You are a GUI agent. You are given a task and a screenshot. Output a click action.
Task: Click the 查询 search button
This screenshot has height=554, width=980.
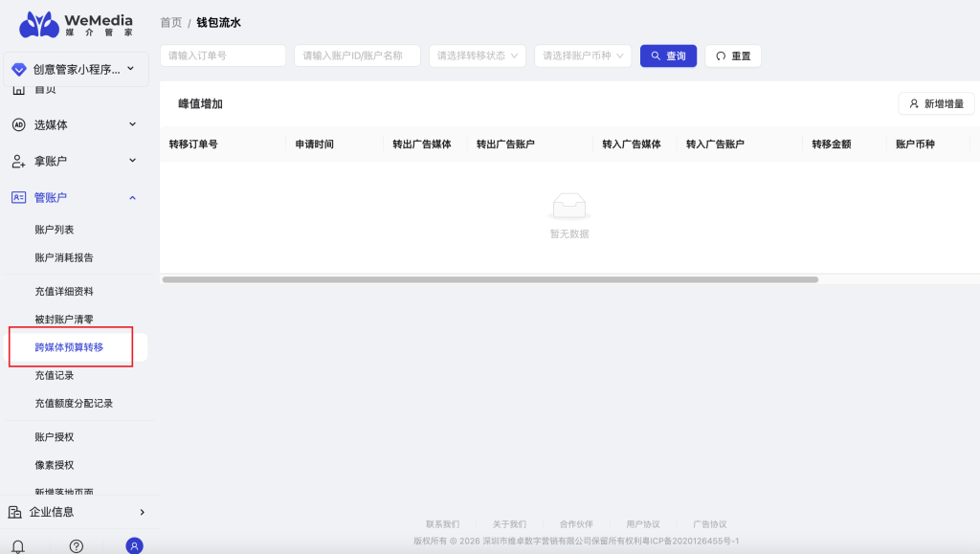point(668,55)
